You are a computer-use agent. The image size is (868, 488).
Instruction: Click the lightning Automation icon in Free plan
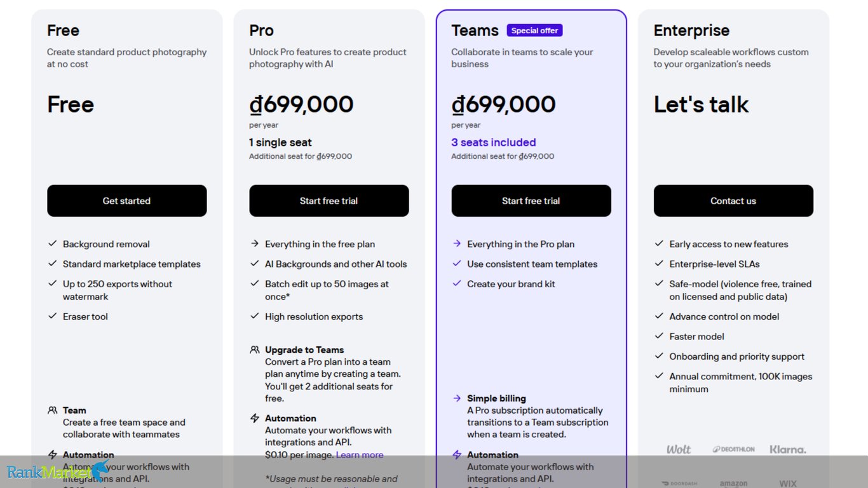(x=53, y=455)
